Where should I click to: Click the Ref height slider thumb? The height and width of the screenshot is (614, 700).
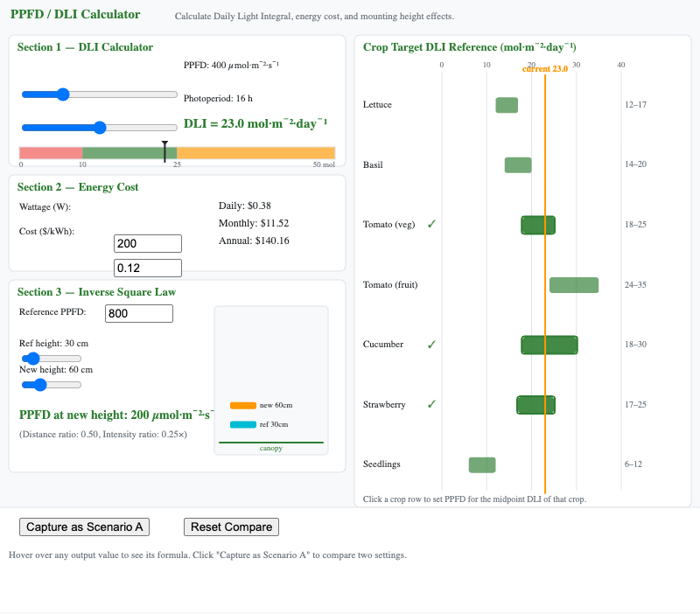click(x=33, y=359)
